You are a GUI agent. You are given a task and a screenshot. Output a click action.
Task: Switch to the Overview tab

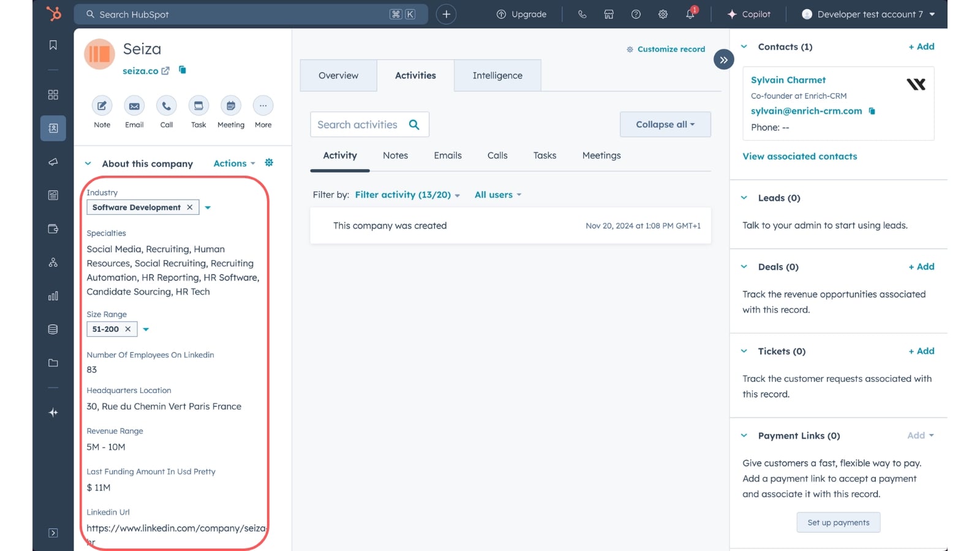(338, 75)
